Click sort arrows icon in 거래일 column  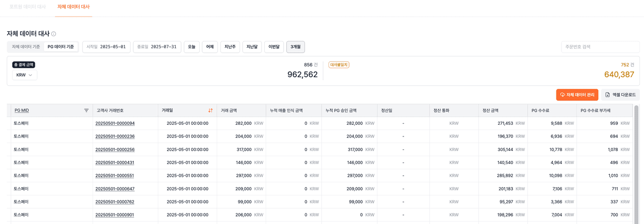tap(210, 110)
